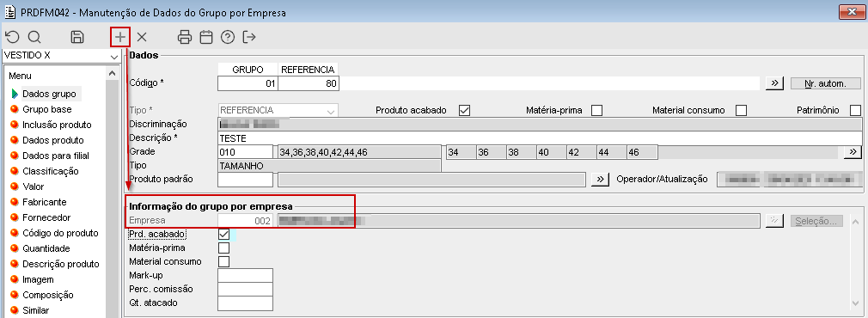This screenshot has height=318, width=868.
Task: Click the Empresa field showing 002
Action: [245, 221]
